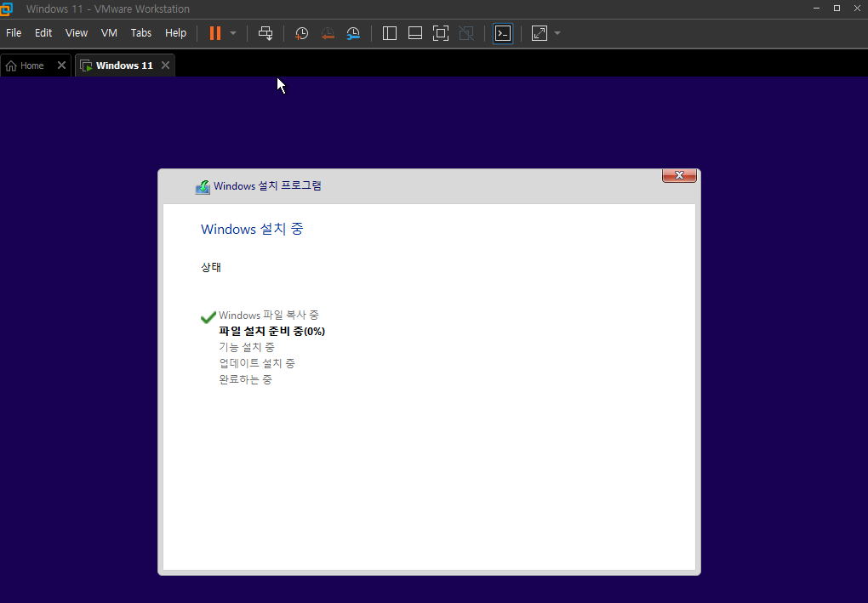Click the Unity mode icon

pyautogui.click(x=466, y=33)
